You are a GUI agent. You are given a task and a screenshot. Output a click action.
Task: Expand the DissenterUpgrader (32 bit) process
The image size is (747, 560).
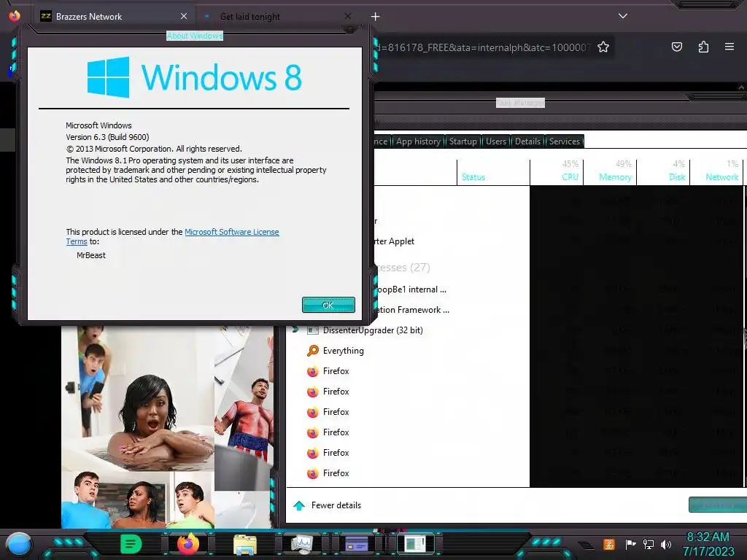click(x=295, y=330)
